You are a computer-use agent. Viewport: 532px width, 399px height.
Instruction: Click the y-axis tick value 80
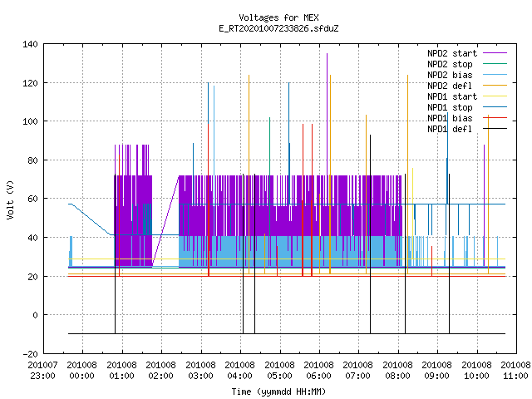32,160
